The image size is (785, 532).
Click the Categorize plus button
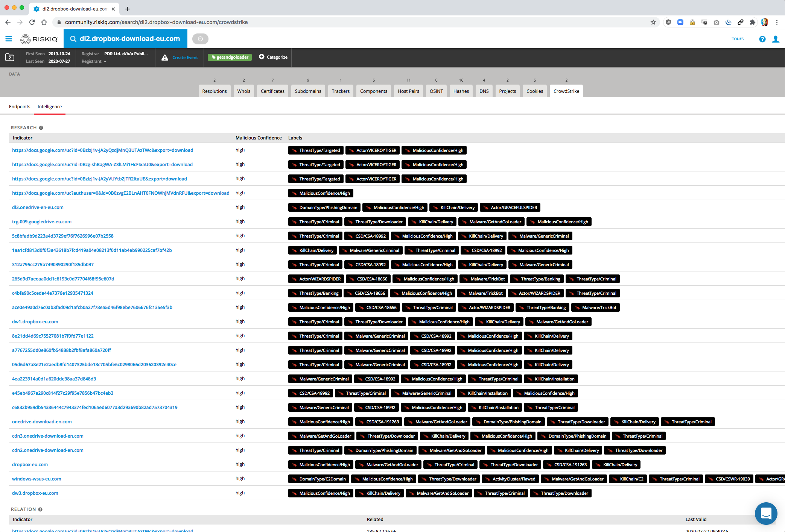click(x=273, y=57)
